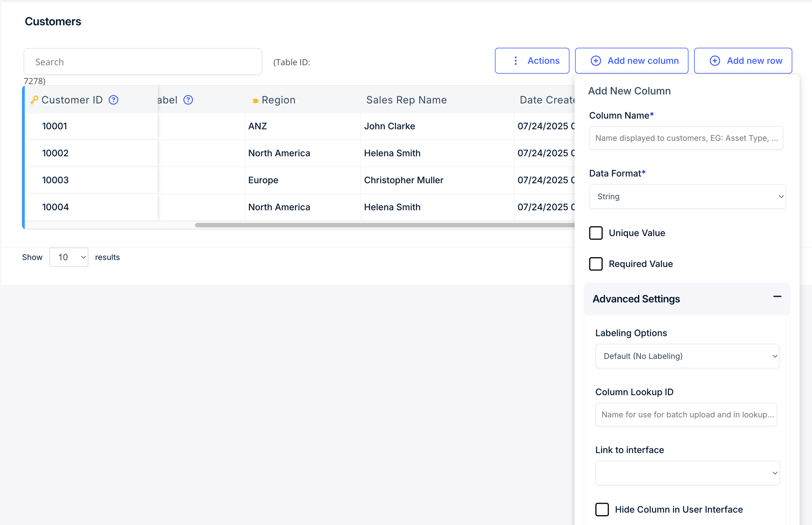Click the John Clarke cell
This screenshot has height=525, width=812.
coord(437,126)
